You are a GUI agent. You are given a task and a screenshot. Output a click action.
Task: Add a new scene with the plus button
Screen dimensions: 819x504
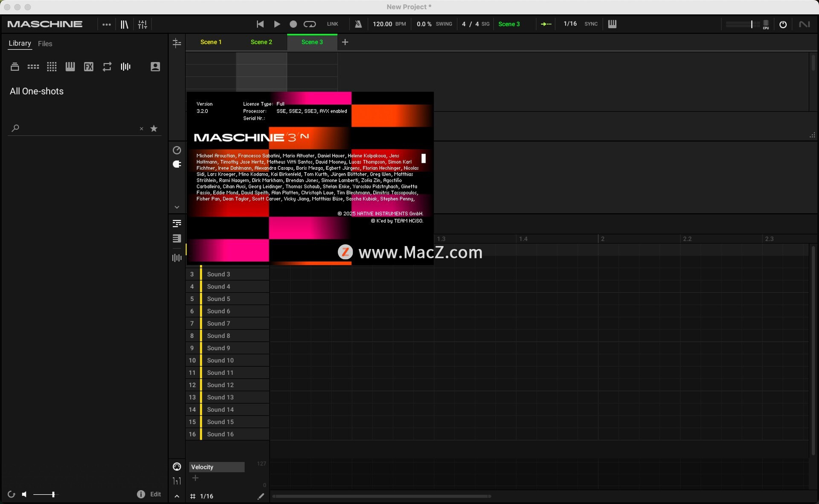(x=345, y=42)
